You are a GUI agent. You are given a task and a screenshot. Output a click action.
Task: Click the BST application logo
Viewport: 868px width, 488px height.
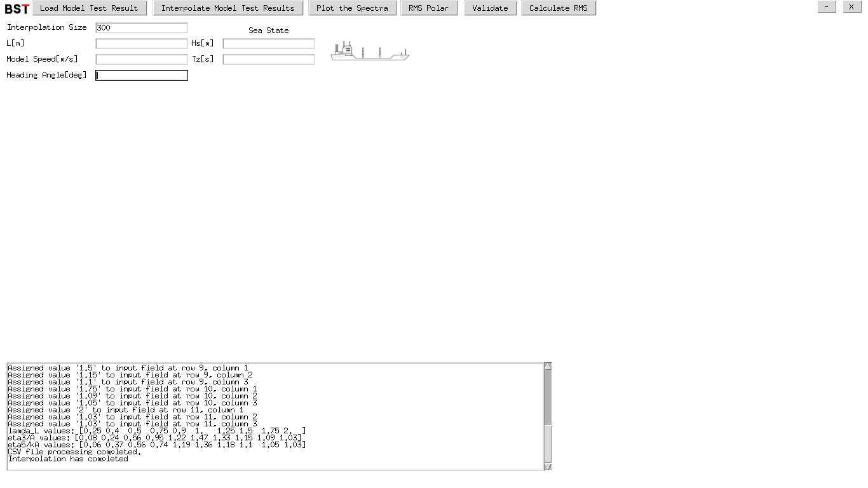16,8
